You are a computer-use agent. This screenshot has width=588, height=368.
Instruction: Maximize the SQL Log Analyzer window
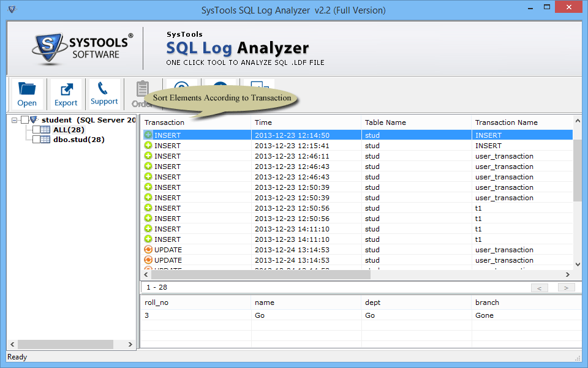click(x=547, y=7)
